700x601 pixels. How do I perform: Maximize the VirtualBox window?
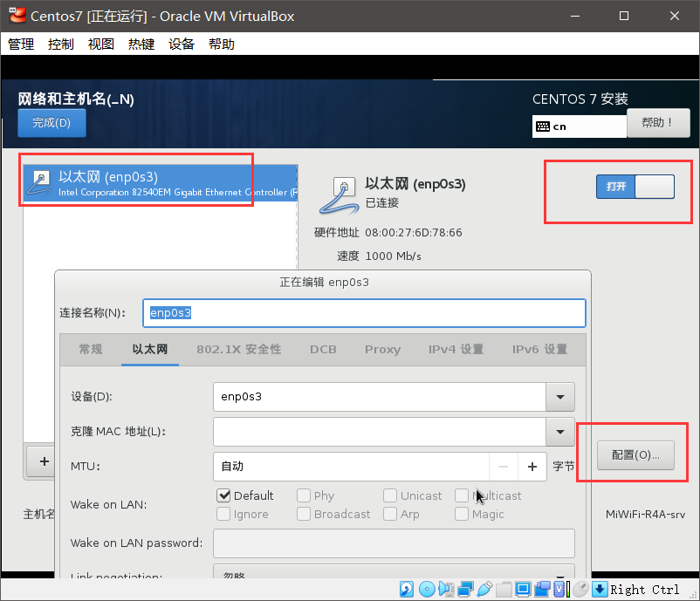[624, 16]
